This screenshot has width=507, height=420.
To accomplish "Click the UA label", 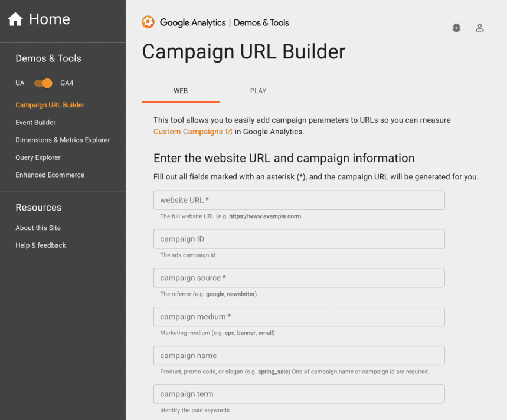I will click(x=19, y=83).
